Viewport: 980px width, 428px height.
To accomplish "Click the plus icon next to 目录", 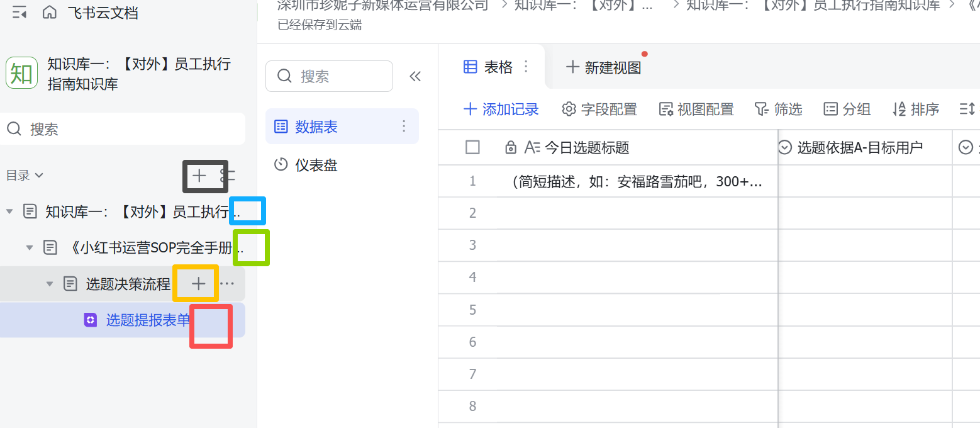I will tap(199, 176).
